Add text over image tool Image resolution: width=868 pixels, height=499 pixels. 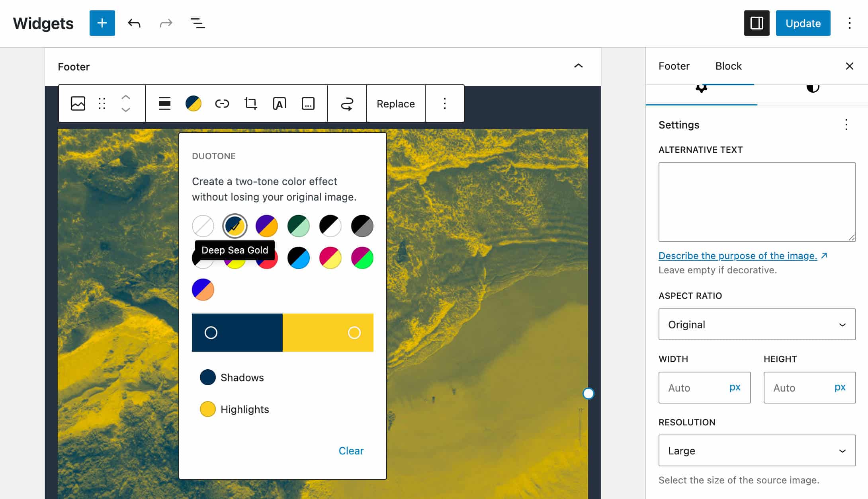(280, 103)
